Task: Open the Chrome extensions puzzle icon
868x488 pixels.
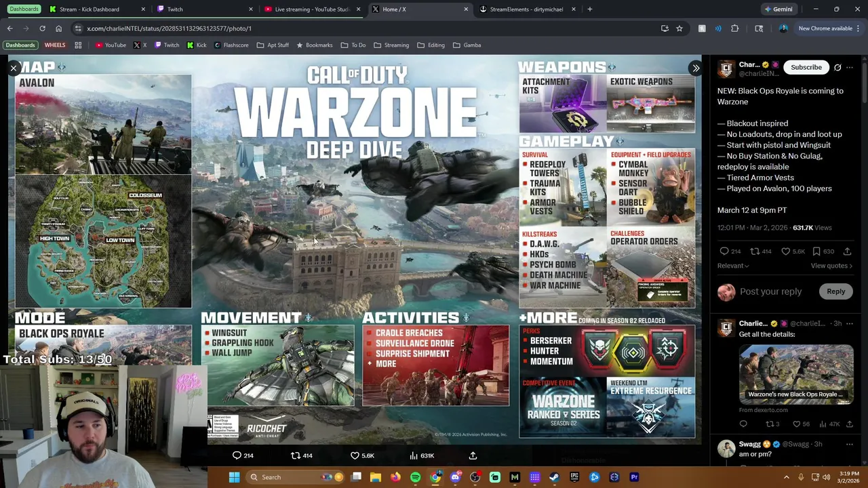Action: click(735, 28)
